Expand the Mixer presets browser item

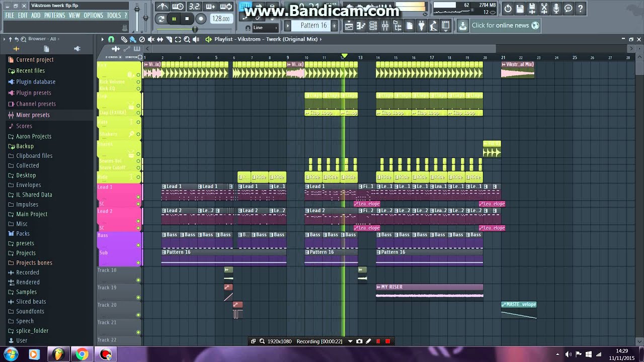[33, 115]
